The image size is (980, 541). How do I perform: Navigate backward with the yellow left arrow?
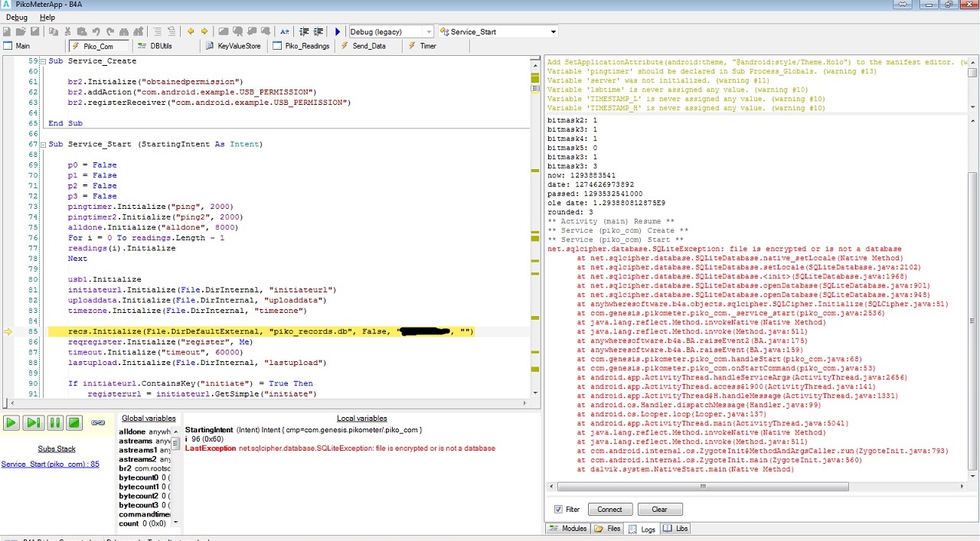(191, 31)
